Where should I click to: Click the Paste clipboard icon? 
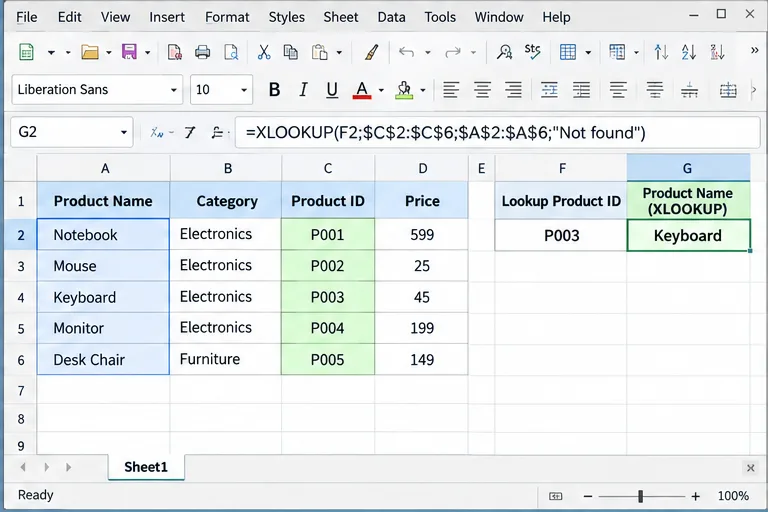click(320, 52)
